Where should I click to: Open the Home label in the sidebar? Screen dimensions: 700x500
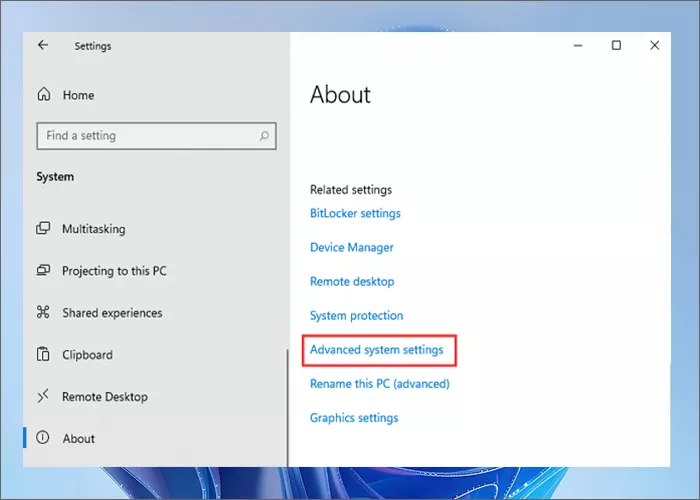79,95
